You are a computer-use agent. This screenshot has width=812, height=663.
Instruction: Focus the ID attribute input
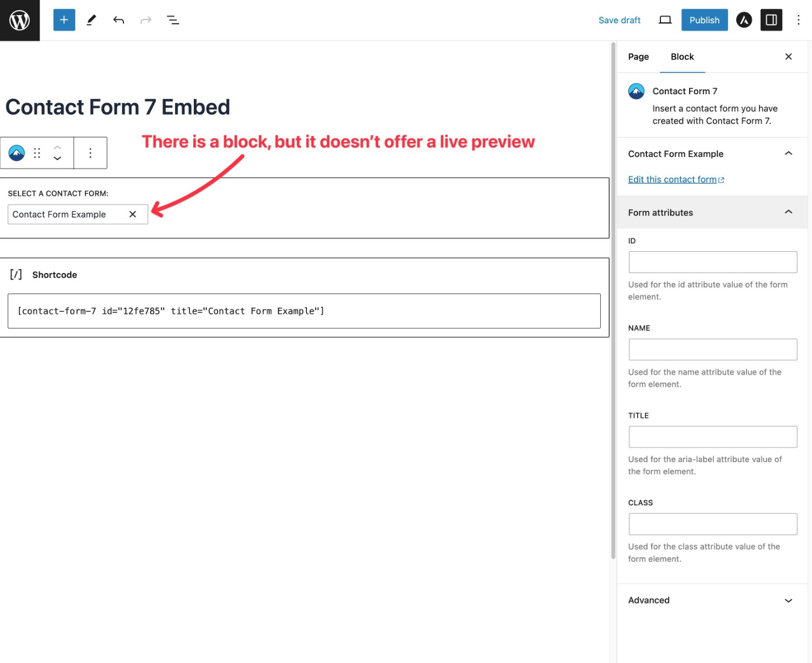click(712, 262)
